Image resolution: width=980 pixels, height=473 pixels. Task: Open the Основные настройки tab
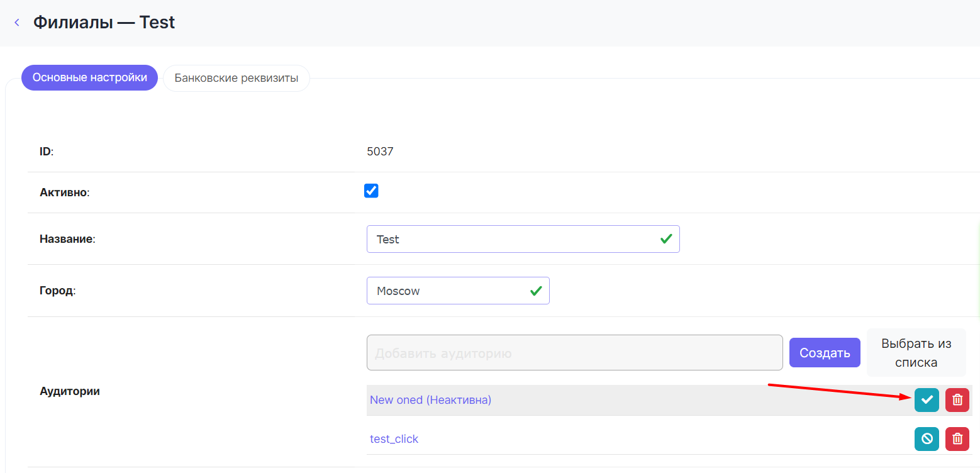90,78
